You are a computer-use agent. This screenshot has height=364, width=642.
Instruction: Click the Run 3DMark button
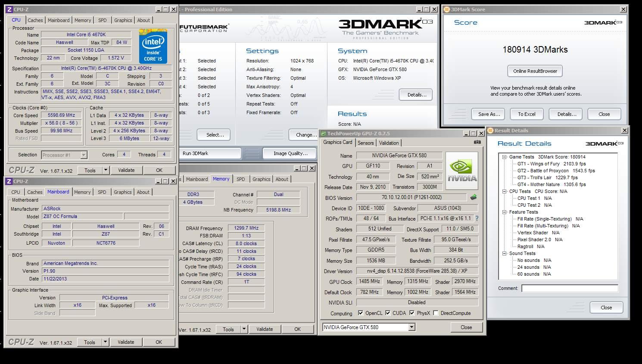tap(210, 153)
